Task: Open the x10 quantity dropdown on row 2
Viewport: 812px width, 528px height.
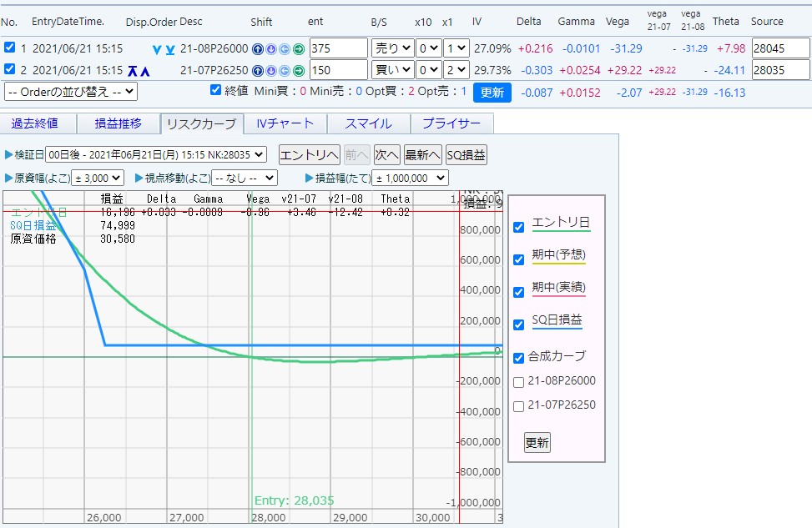Action: pyautogui.click(x=428, y=70)
